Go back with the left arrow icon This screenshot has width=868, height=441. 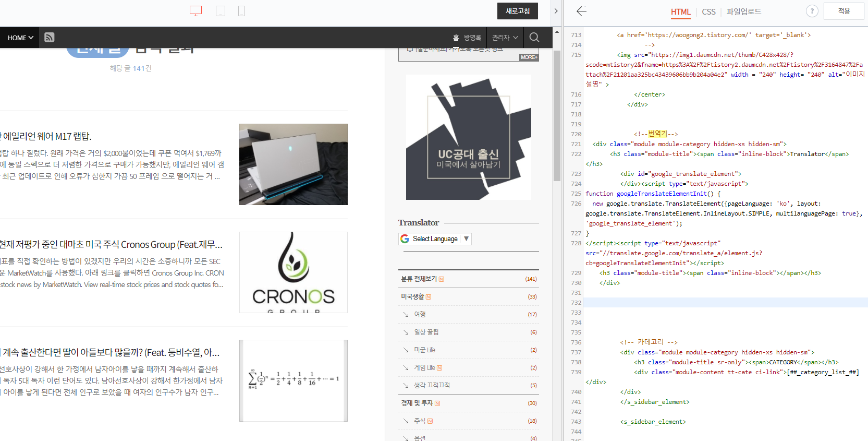coord(582,11)
